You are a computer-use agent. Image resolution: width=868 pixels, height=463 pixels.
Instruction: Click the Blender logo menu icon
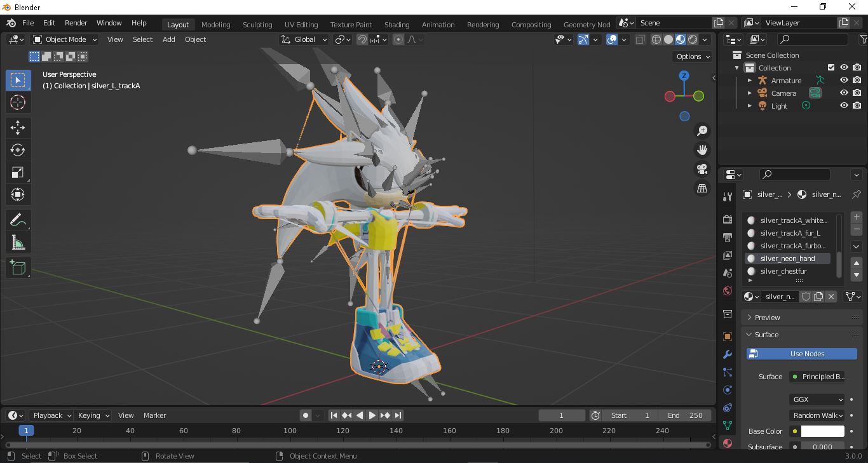click(11, 23)
